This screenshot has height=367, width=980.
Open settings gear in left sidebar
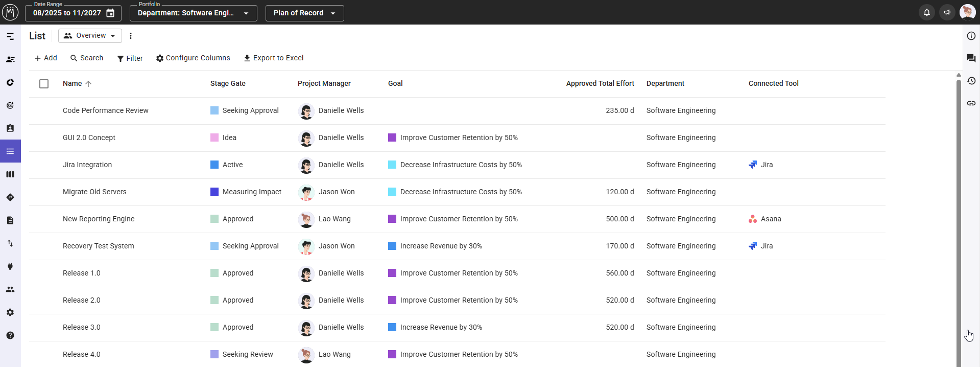coord(10,312)
